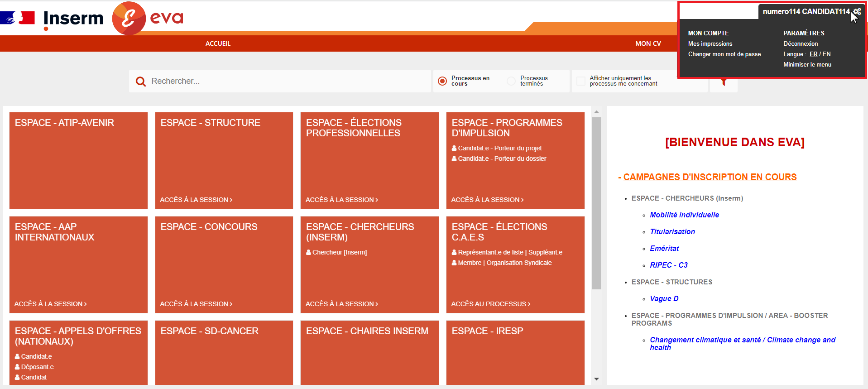Screen dimensions: 868x389
Task: Select Minimiser le menu
Action: pos(807,64)
